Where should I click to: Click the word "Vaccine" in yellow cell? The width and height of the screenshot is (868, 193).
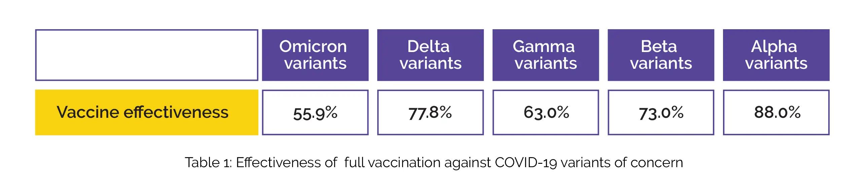[87, 112]
